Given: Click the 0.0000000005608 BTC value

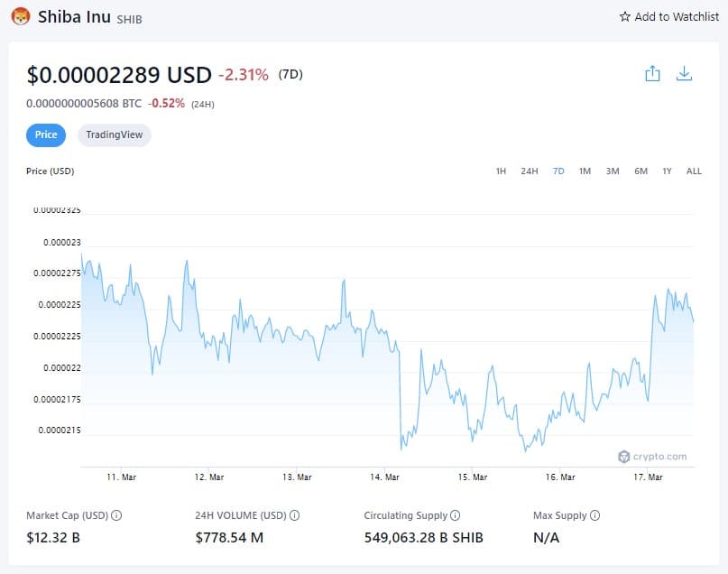Looking at the screenshot, I should [84, 103].
